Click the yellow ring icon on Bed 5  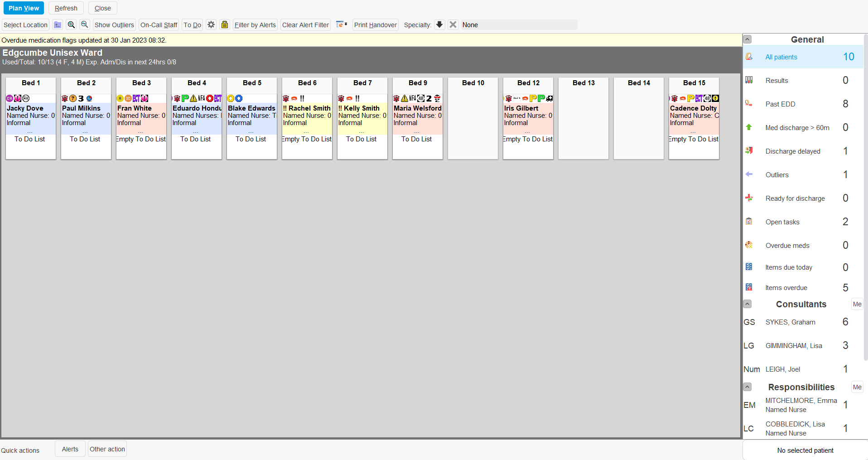(231, 98)
